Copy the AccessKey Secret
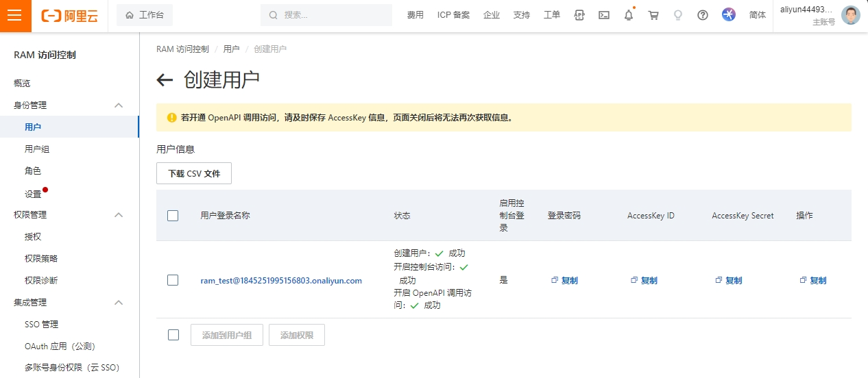This screenshot has height=378, width=868. click(729, 280)
